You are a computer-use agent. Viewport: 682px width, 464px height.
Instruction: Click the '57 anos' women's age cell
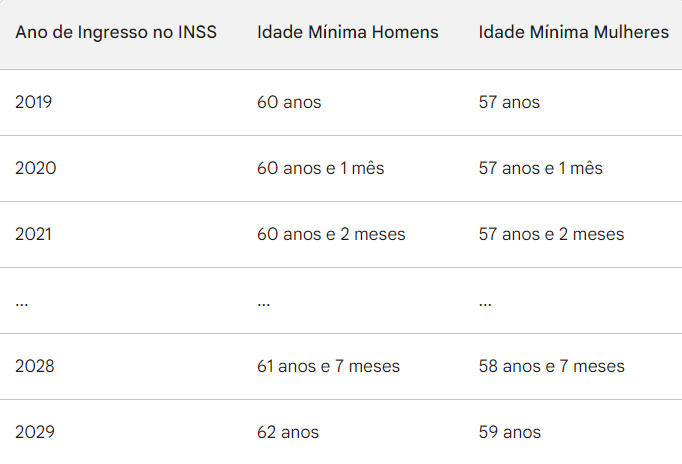pyautogui.click(x=509, y=102)
